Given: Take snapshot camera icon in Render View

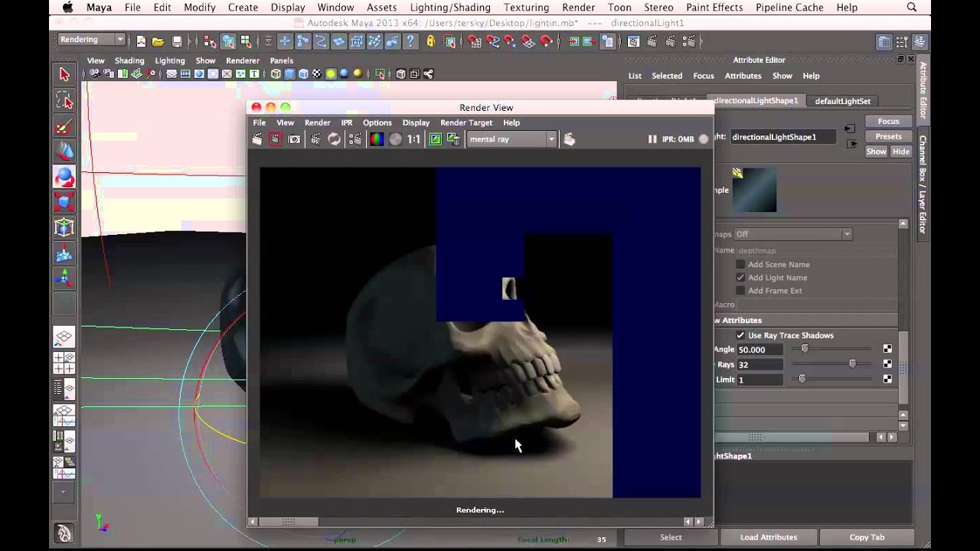Looking at the screenshot, I should coord(295,139).
